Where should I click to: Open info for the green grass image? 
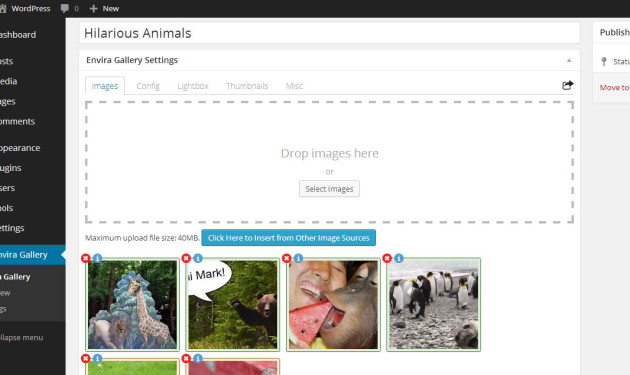pyautogui.click(x=98, y=359)
